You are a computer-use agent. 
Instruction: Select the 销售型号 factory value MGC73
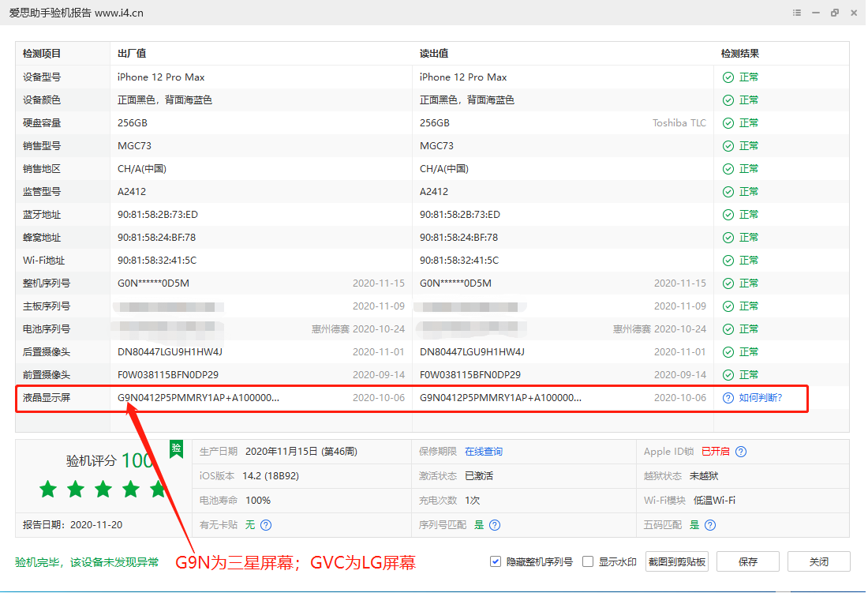pos(134,146)
